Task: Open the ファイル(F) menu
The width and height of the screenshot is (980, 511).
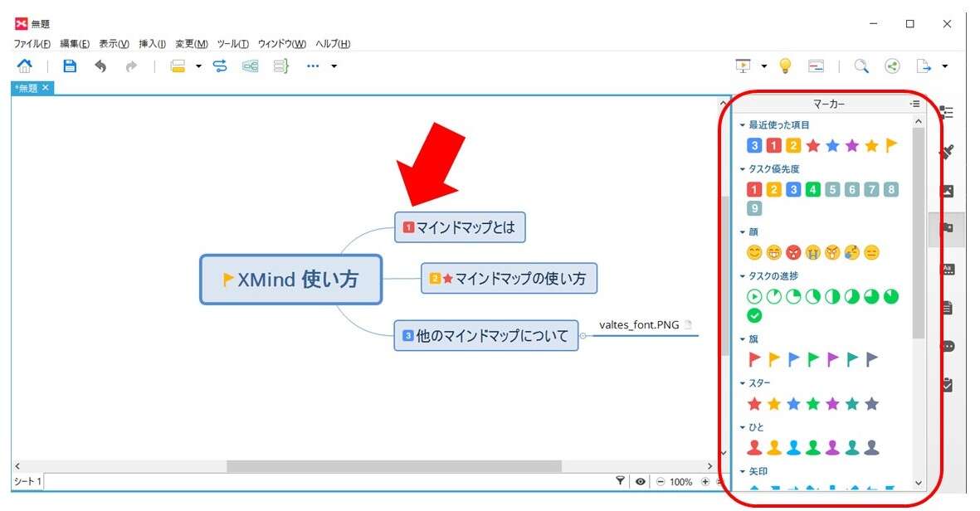Action: pyautogui.click(x=32, y=44)
